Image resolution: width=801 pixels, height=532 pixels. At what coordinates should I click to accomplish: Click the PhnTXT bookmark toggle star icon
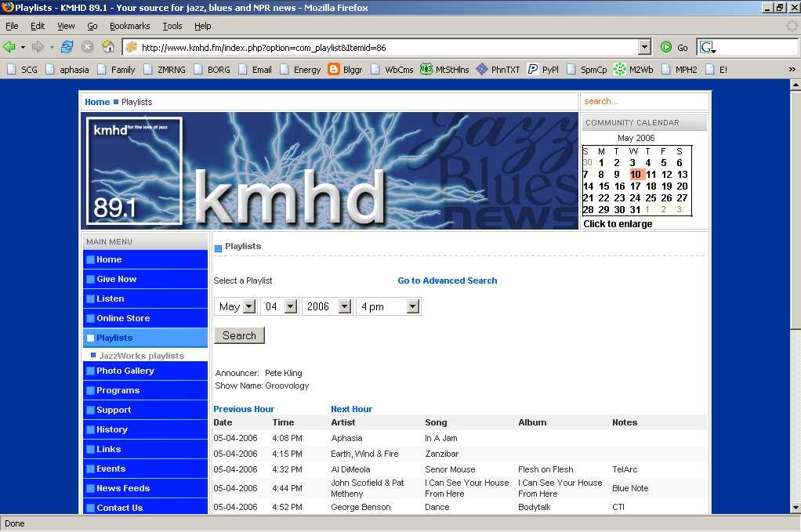480,69
